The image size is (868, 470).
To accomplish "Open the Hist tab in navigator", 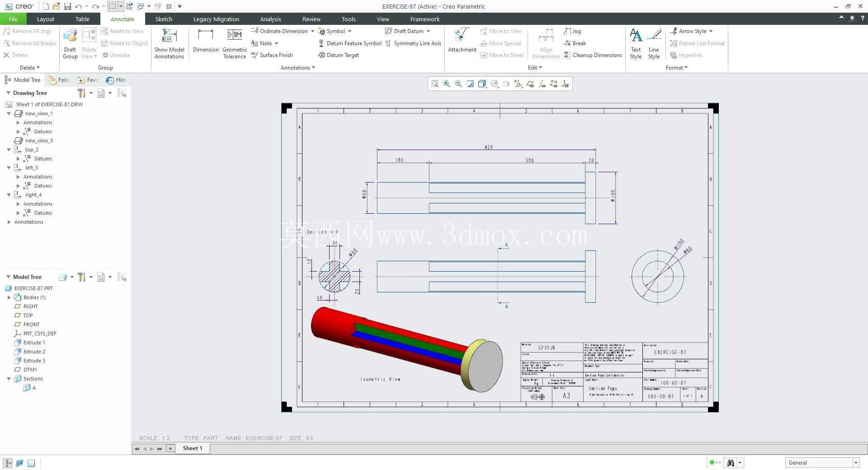I will [116, 80].
